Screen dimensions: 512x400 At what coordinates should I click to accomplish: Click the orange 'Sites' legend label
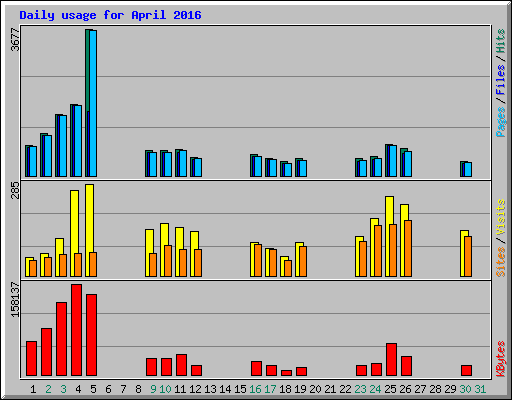click(500, 262)
